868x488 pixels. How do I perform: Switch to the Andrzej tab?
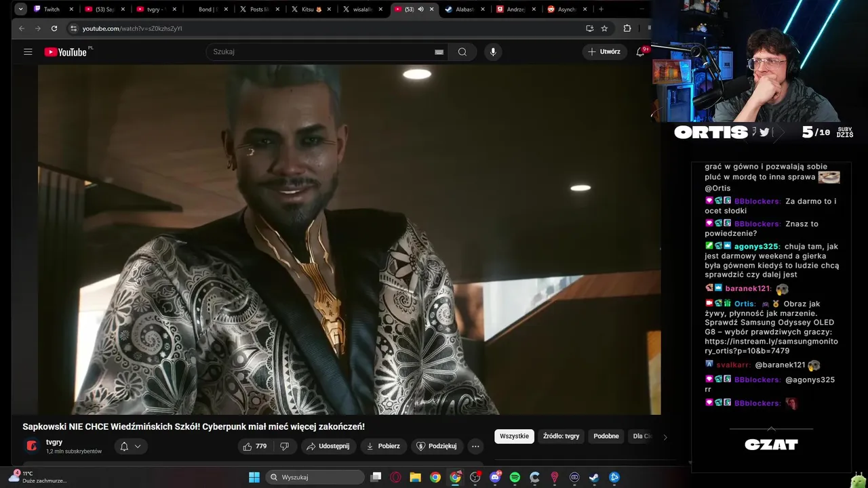515,9
